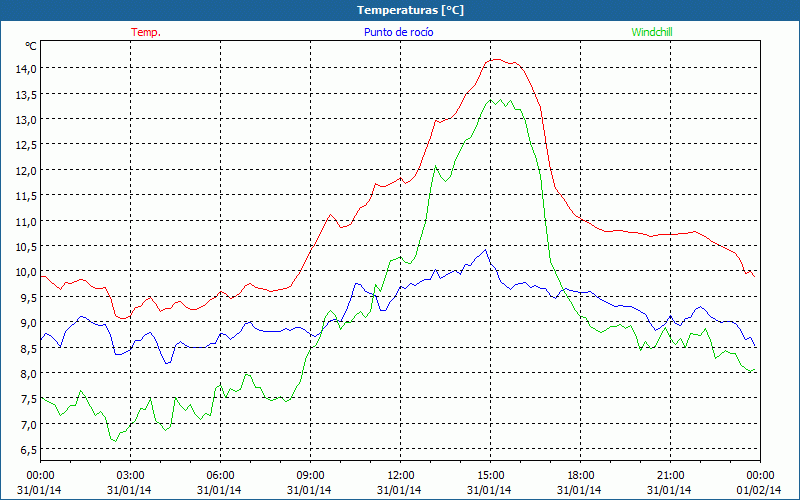Click the 8,5 y-axis value

click(x=28, y=348)
